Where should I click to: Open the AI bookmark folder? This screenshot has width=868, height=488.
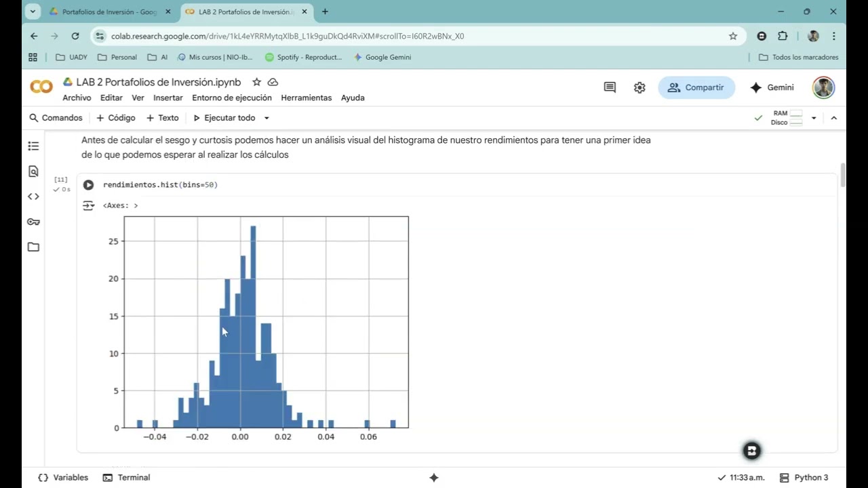pos(157,58)
